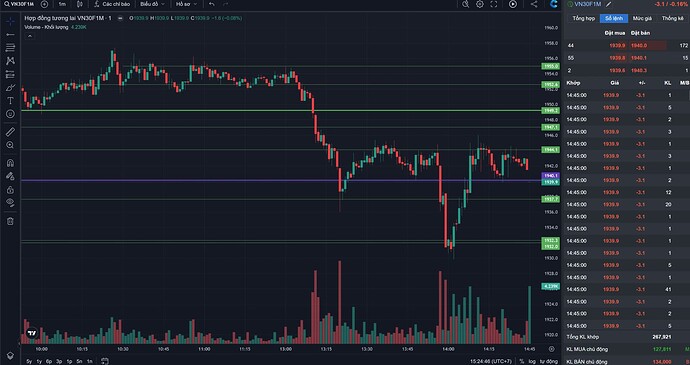This screenshot has height=365, width=690.
Task: Open chart settings gear icon
Action: point(480,4)
